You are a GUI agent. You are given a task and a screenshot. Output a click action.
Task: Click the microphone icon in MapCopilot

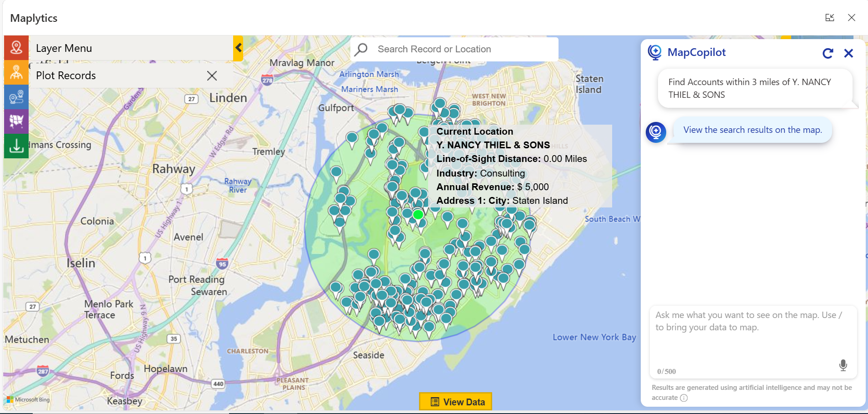(843, 365)
